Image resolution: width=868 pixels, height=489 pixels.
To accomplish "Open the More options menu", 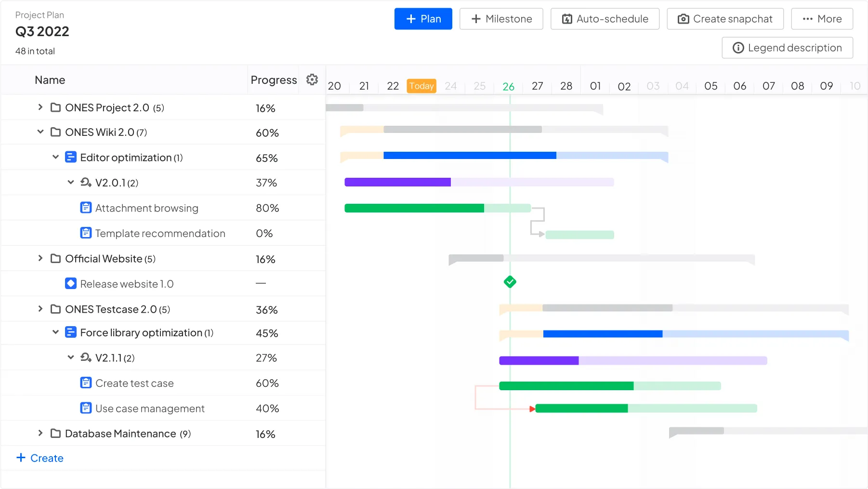I will 822,19.
